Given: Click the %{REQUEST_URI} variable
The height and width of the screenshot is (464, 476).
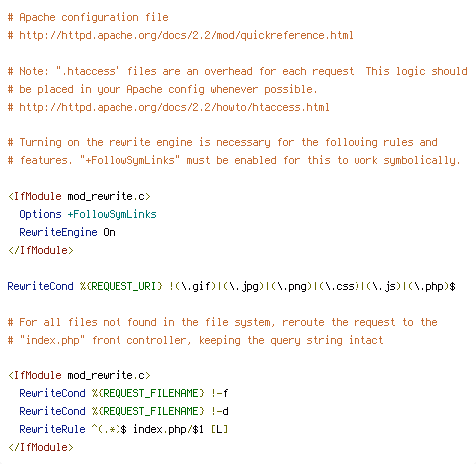Looking at the screenshot, I should pos(121,286).
